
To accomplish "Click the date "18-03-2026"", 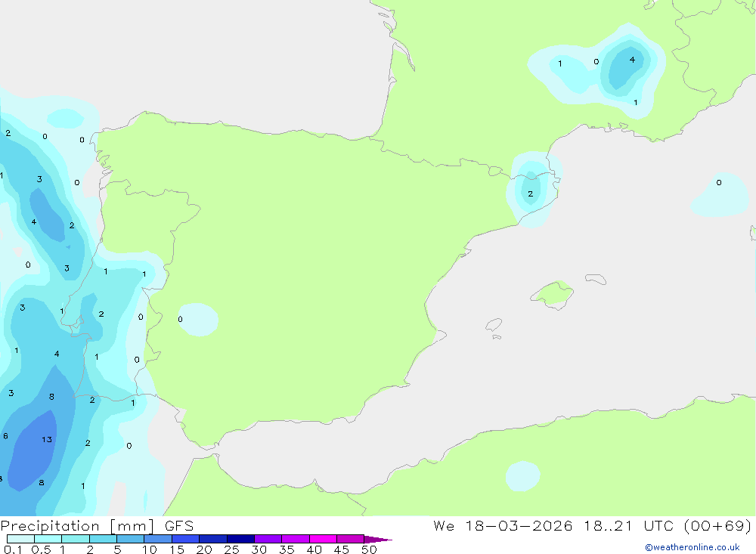I will pyautogui.click(x=519, y=525).
